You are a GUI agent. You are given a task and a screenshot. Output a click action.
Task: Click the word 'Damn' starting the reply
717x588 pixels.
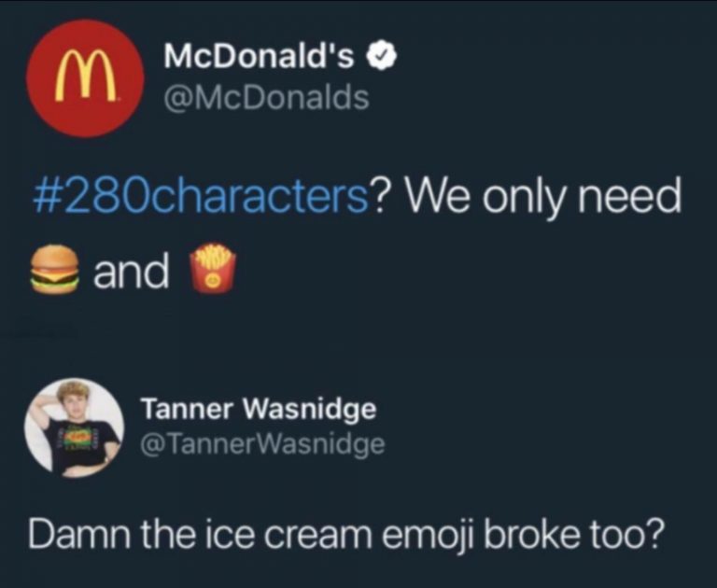pyautogui.click(x=79, y=535)
